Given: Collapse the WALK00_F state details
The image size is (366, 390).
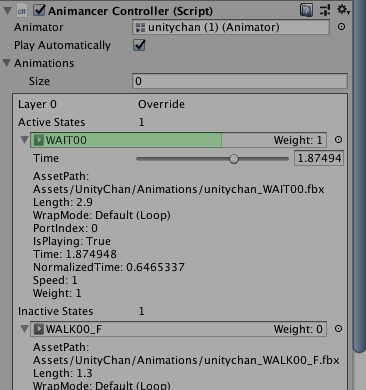Looking at the screenshot, I should (24, 329).
